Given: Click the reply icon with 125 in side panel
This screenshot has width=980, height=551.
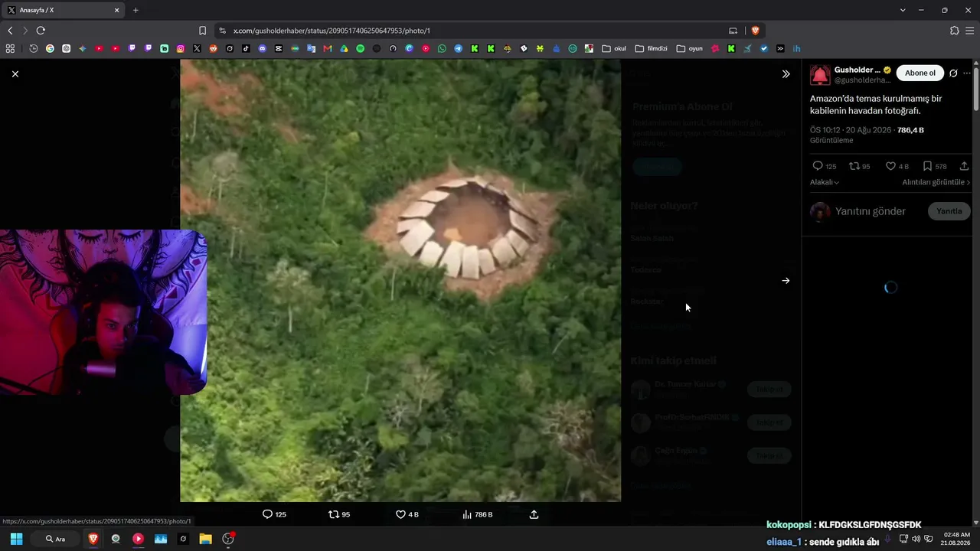Looking at the screenshot, I should point(818,166).
